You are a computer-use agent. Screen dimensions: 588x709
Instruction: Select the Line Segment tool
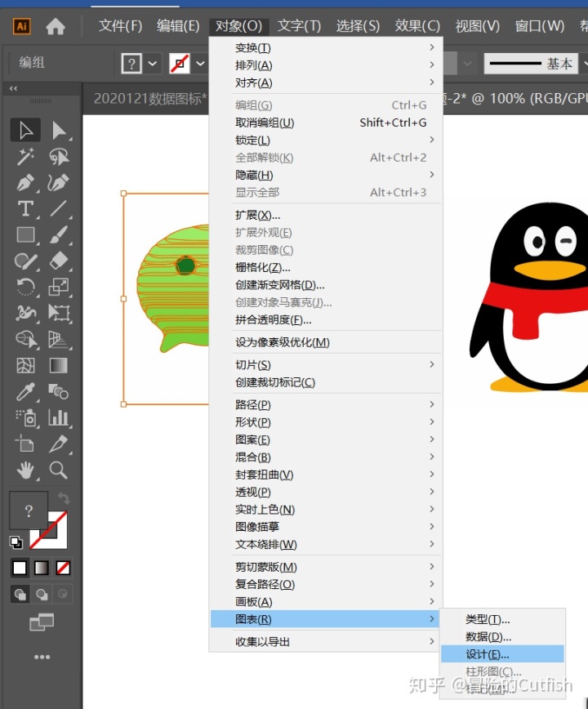click(59, 209)
